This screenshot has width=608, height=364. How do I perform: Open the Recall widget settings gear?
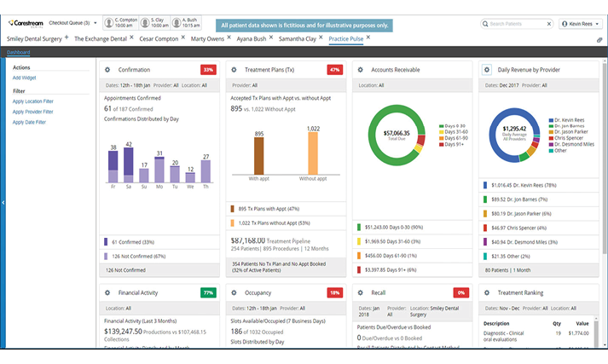[x=361, y=292]
